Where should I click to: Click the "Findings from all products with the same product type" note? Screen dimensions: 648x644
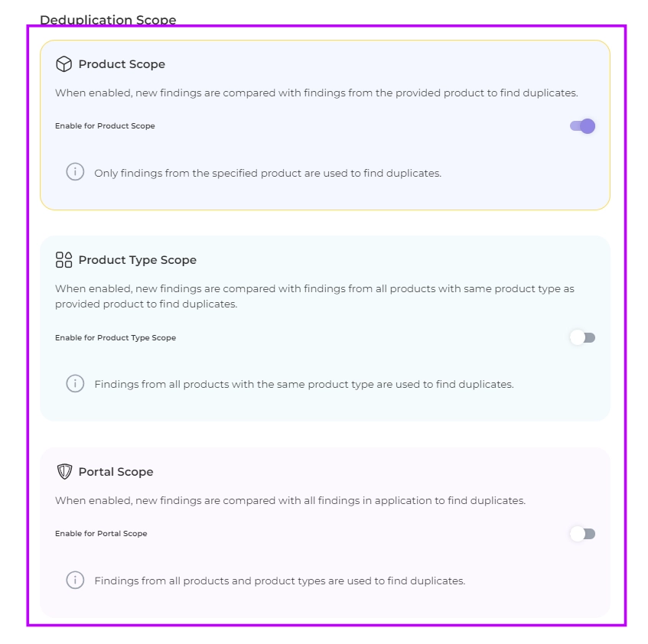[304, 384]
